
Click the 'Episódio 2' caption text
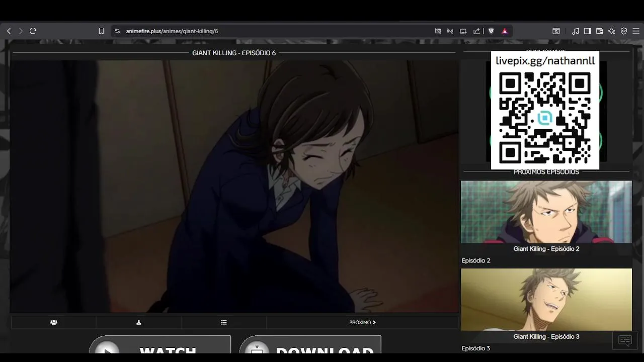point(476,260)
